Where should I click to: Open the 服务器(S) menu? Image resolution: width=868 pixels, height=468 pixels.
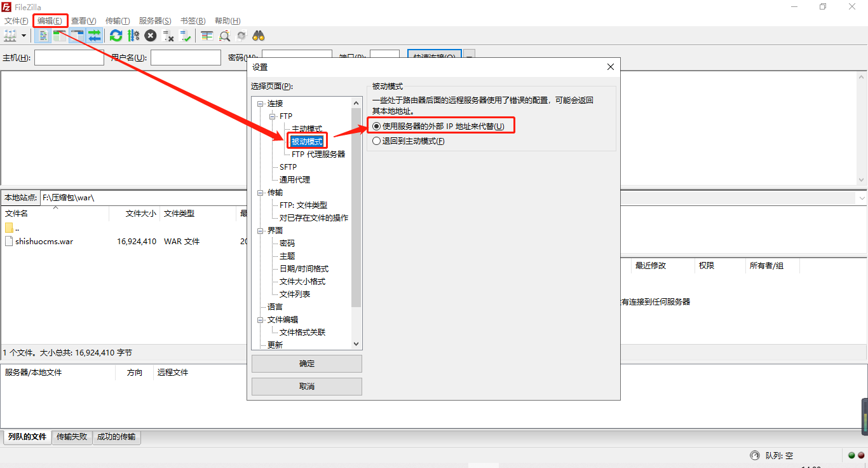coord(155,21)
